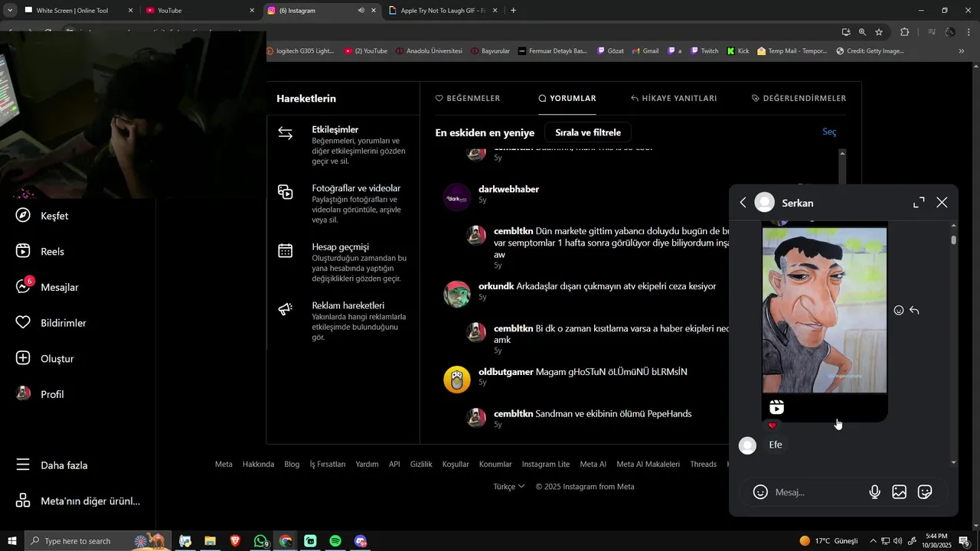Mute audio on the Instagram tab
Image resolution: width=980 pixels, height=551 pixels.
click(361, 11)
